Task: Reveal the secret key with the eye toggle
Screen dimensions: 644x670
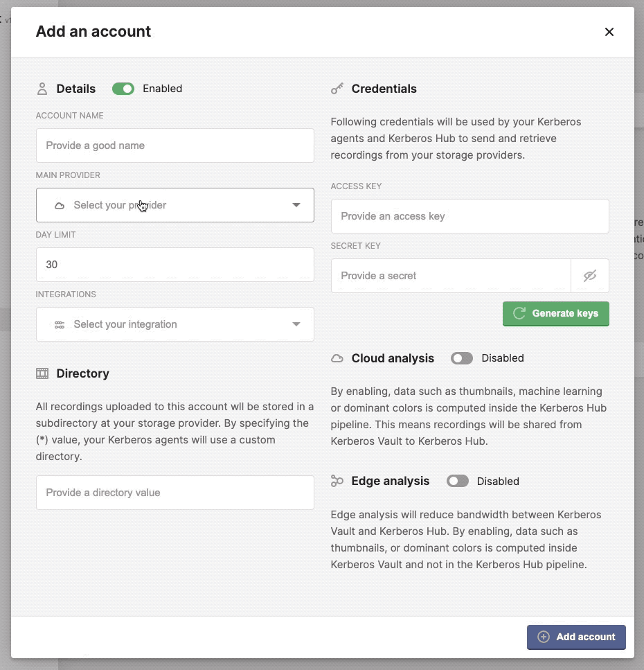Action: click(589, 275)
